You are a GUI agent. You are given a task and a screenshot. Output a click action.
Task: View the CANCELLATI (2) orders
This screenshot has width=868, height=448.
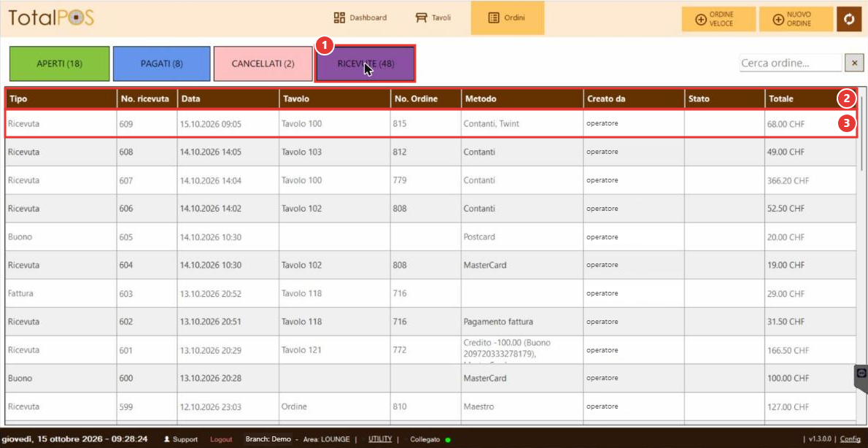pos(263,63)
